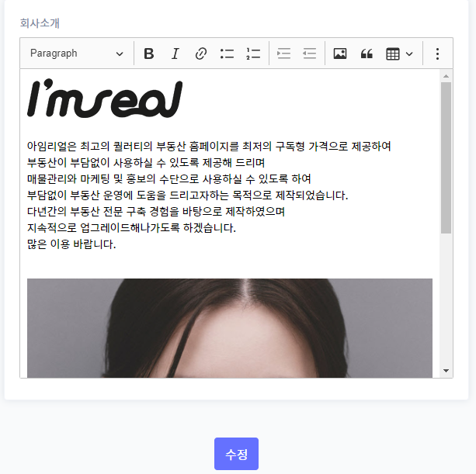Apply block quote formatting
The height and width of the screenshot is (474, 476).
[x=367, y=54]
